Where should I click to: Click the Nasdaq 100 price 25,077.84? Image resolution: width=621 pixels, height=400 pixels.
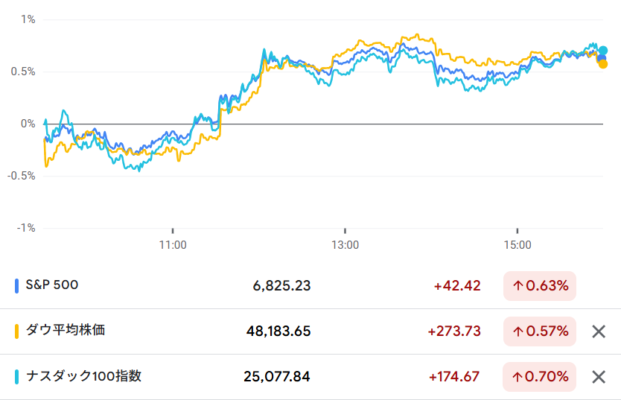(x=277, y=377)
